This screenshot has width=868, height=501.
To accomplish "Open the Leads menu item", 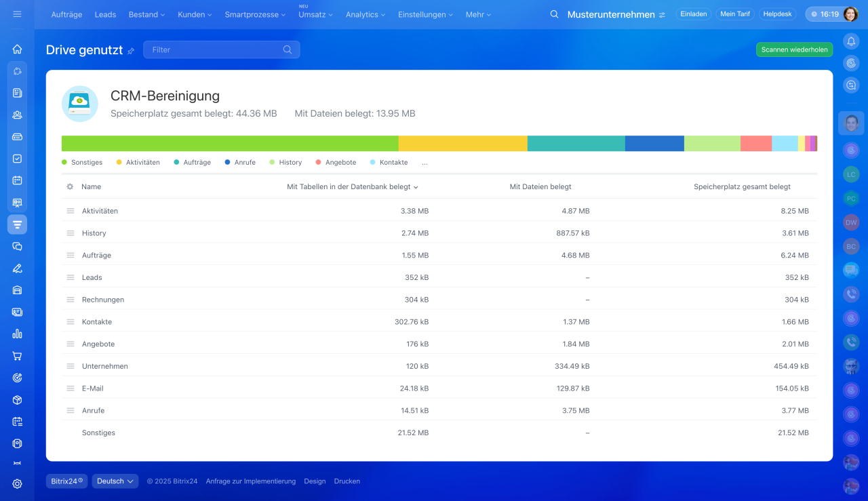I will (x=105, y=14).
